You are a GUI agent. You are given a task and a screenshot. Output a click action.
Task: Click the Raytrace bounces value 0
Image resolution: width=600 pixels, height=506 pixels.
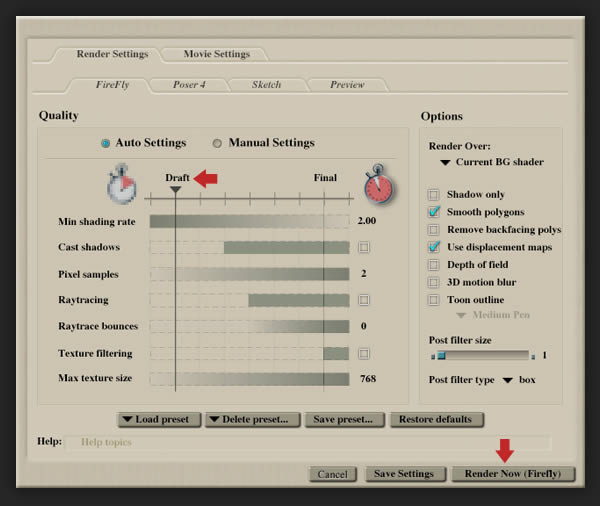tap(364, 326)
